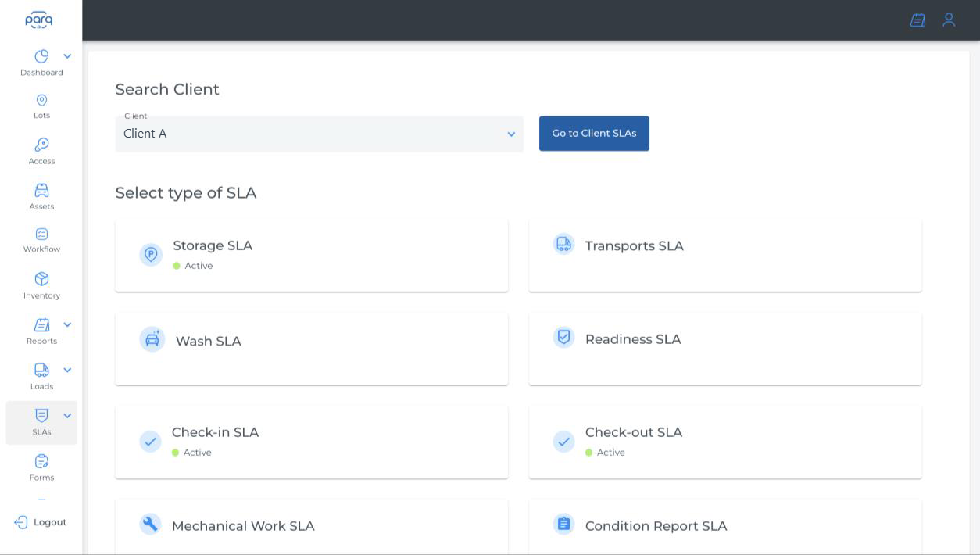This screenshot has height=555, width=980.
Task: Expand the Loads submenu chevron
Action: pyautogui.click(x=67, y=370)
